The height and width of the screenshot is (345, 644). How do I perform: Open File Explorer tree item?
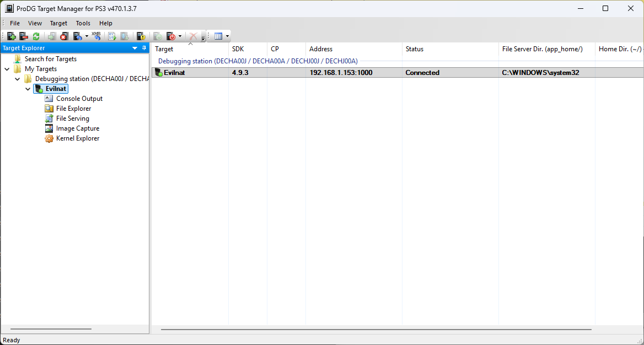pos(73,109)
